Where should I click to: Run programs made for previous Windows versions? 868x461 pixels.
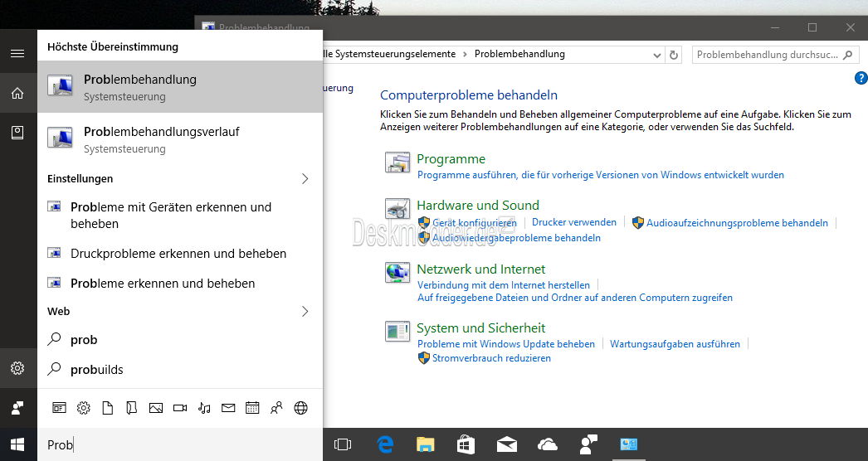601,175
